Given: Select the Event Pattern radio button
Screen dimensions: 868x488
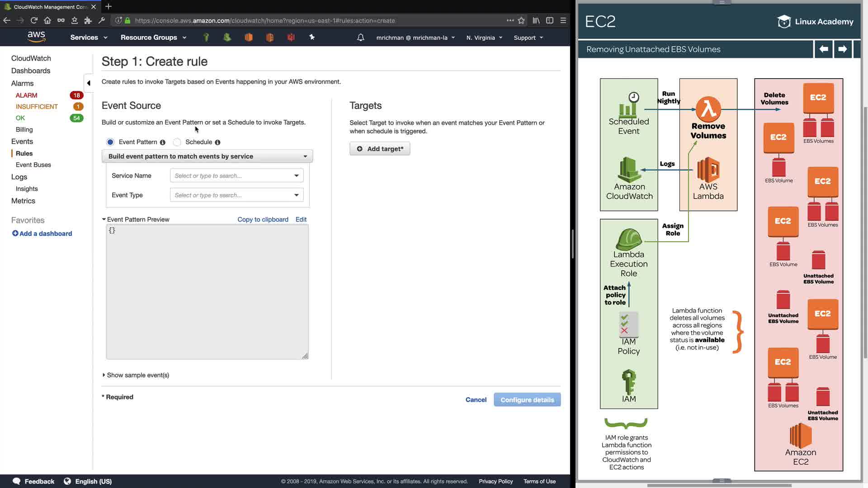Looking at the screenshot, I should coord(110,142).
